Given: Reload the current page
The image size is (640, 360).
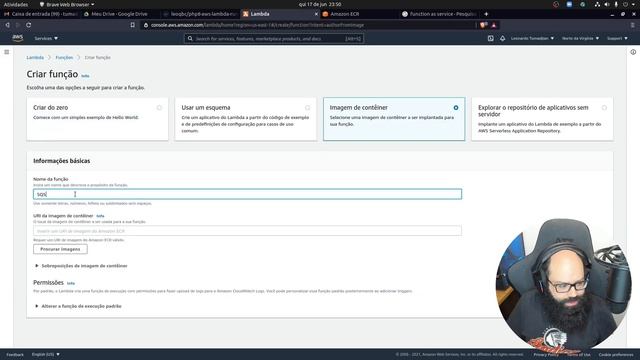Looking at the screenshot, I should [28, 25].
